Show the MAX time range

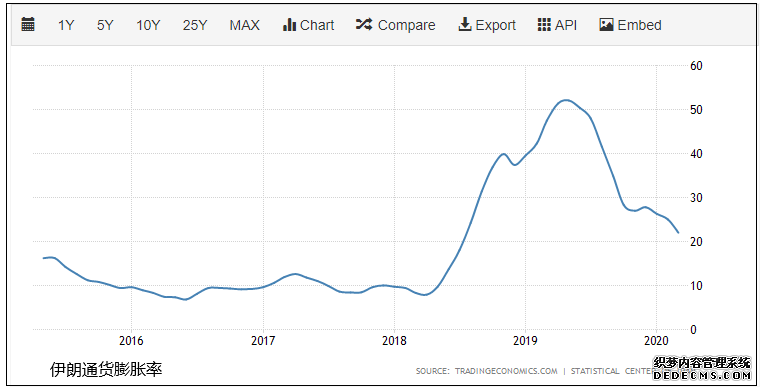(244, 25)
